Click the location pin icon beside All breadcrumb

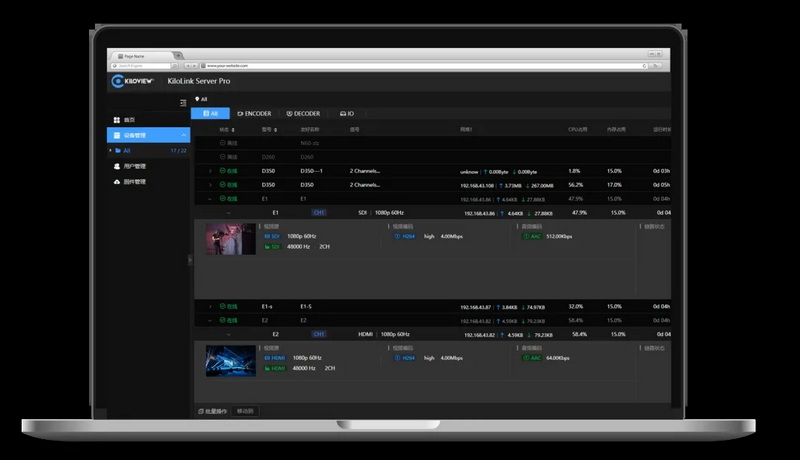click(x=197, y=99)
